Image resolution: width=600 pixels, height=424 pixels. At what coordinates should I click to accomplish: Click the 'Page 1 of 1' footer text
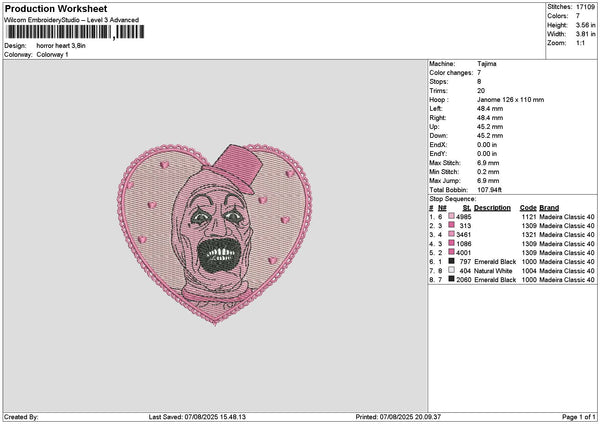(579, 417)
